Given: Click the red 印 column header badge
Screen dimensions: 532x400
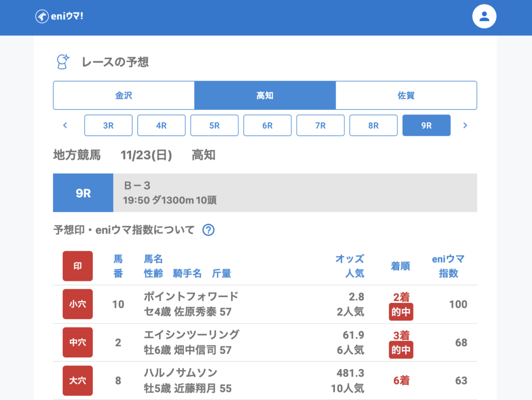Looking at the screenshot, I should coord(77,266).
